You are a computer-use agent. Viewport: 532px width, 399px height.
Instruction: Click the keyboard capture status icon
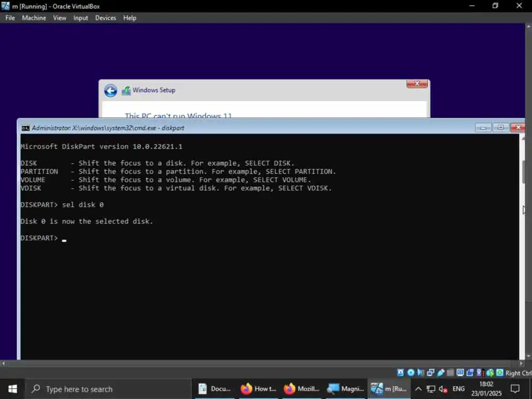tap(500, 373)
